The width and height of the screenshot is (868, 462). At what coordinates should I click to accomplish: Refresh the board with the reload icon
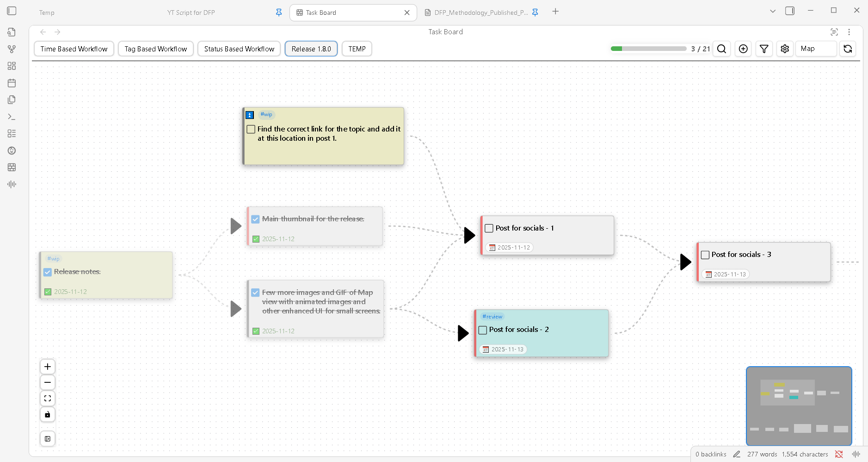tap(848, 49)
